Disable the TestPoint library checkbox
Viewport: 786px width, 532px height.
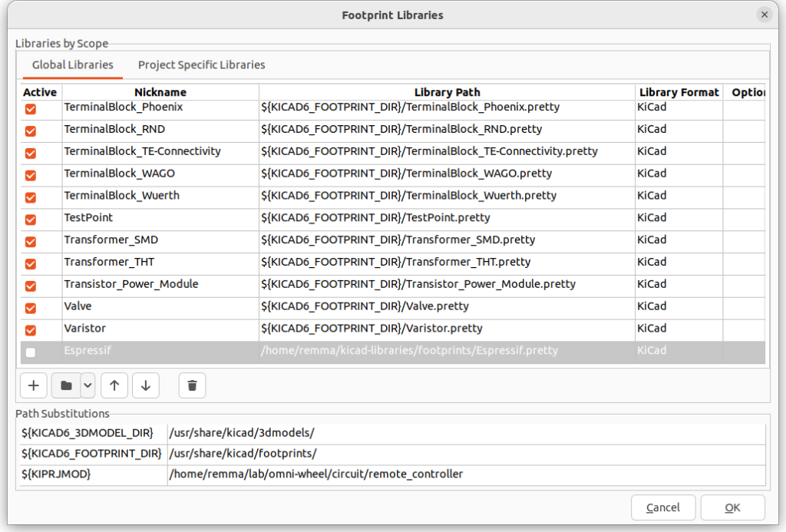pos(31,219)
